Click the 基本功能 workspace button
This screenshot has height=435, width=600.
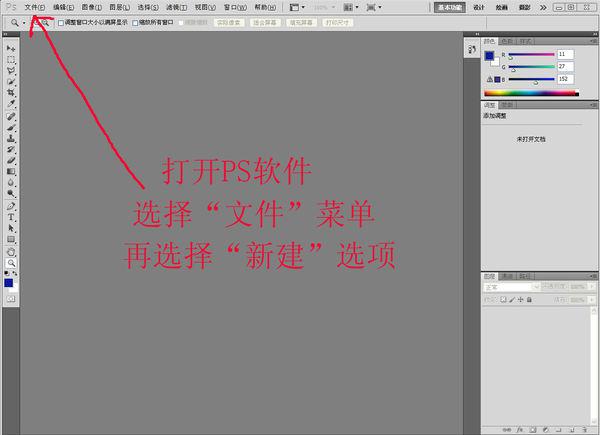[449, 6]
